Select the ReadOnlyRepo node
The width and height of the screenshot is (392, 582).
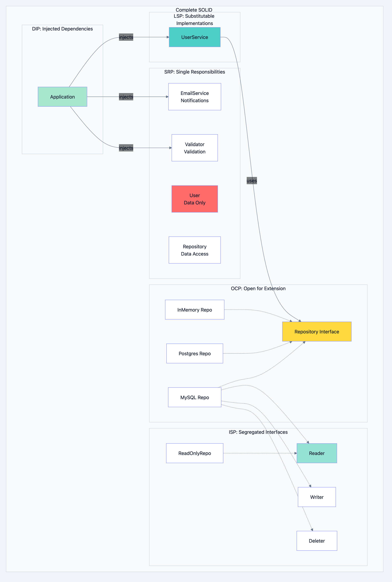click(x=195, y=453)
